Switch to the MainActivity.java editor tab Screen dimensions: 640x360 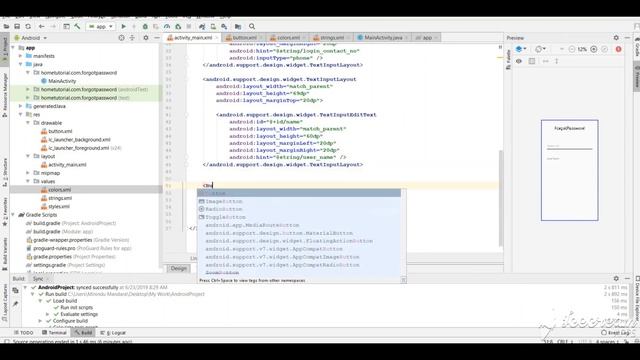[x=382, y=38]
